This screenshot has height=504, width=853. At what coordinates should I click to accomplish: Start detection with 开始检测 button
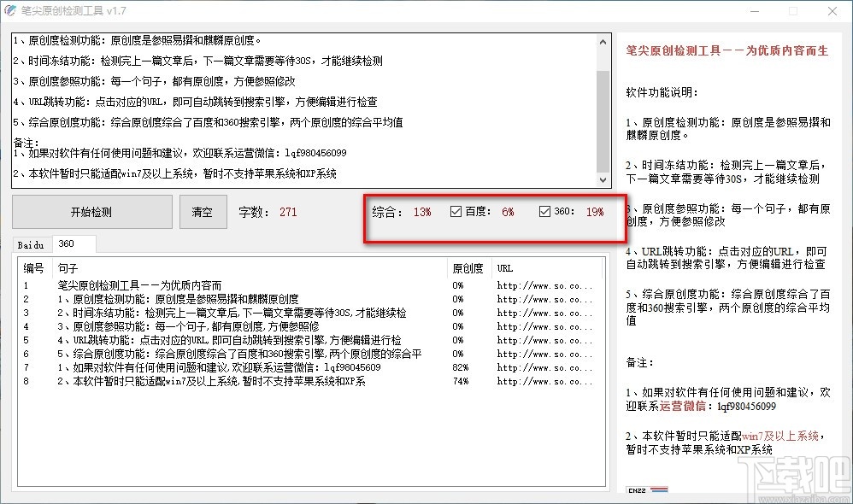[91, 212]
